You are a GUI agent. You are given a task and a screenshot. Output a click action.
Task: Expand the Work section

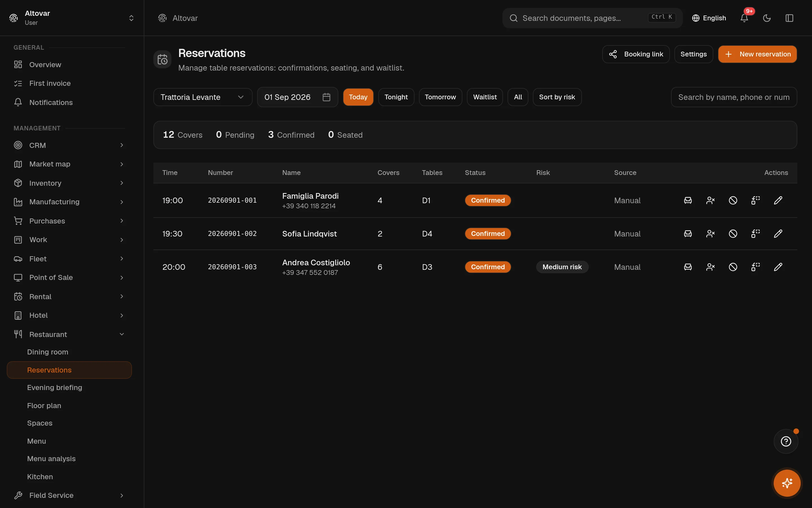pos(69,240)
